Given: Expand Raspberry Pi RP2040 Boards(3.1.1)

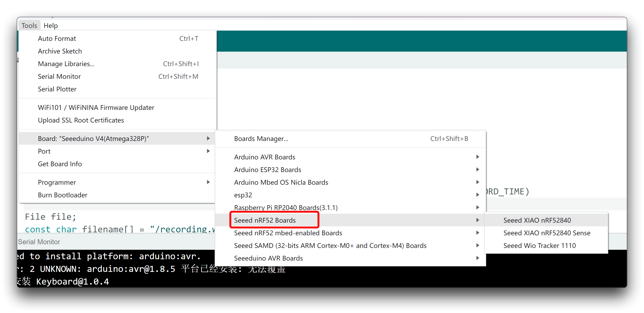Looking at the screenshot, I should point(350,208).
